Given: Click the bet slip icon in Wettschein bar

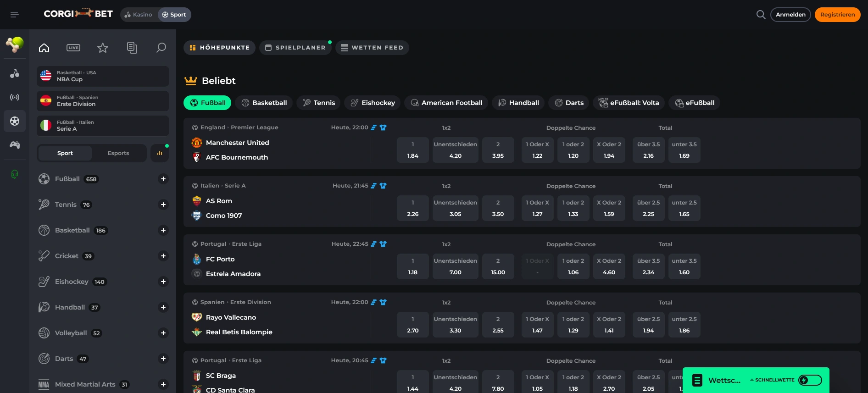Looking at the screenshot, I should click(x=697, y=380).
